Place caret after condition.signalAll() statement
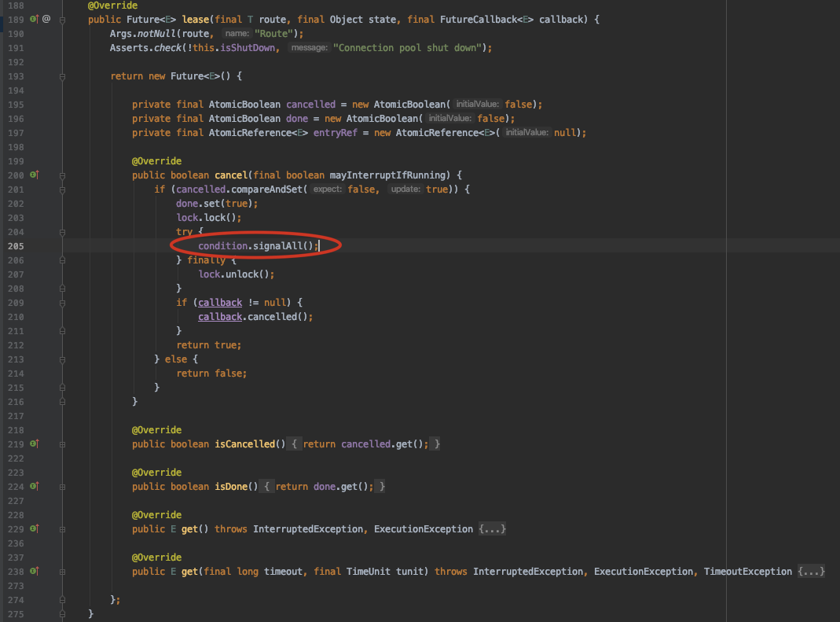Image resolution: width=840 pixels, height=622 pixels. click(x=318, y=245)
